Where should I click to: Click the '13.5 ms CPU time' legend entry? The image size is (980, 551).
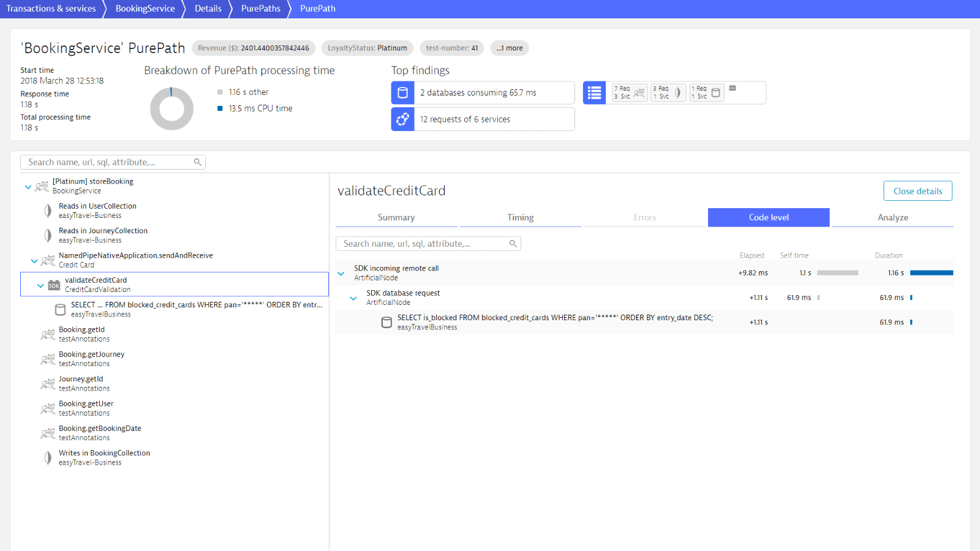coord(255,108)
